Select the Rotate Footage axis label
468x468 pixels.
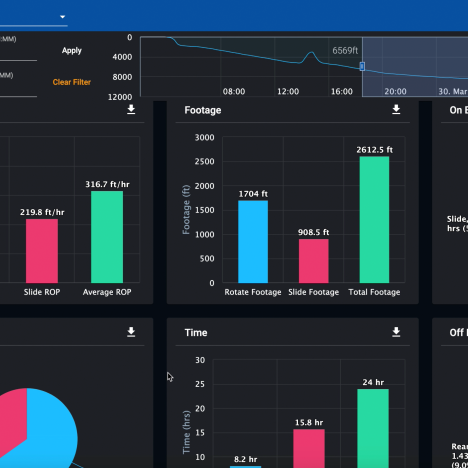[x=253, y=292]
